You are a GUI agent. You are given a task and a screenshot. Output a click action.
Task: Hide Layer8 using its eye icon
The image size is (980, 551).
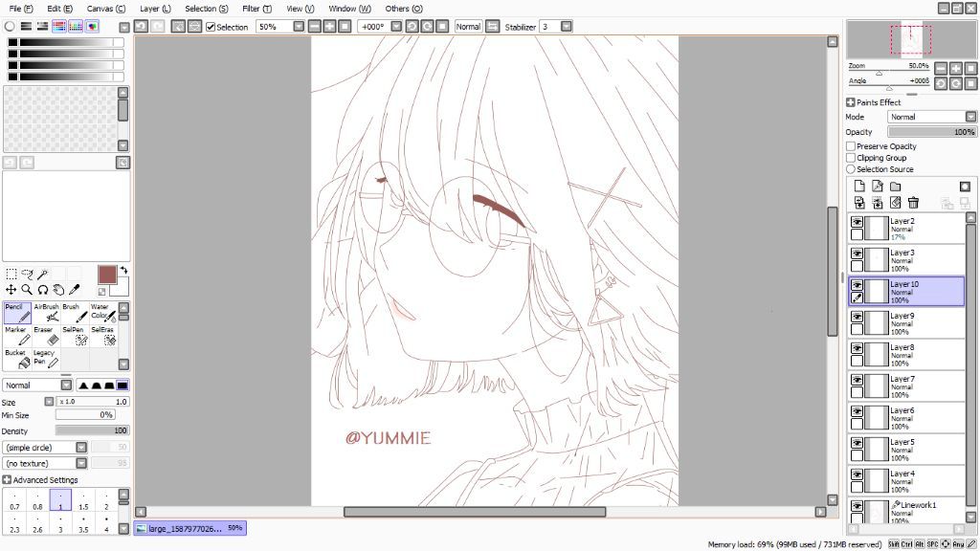tap(857, 348)
